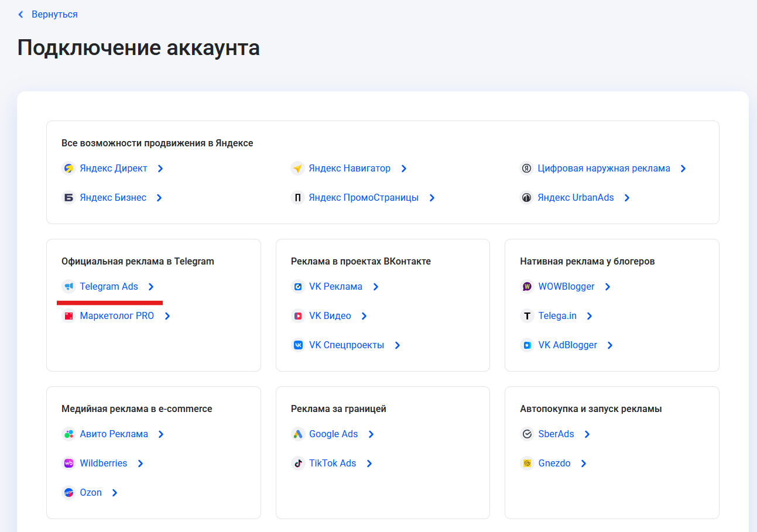
Task: Click the Yandex Navigator icon
Action: pos(297,168)
